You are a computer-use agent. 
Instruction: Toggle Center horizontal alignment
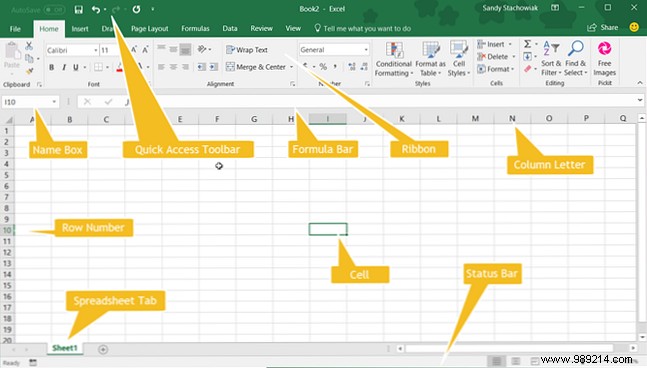coord(173,67)
